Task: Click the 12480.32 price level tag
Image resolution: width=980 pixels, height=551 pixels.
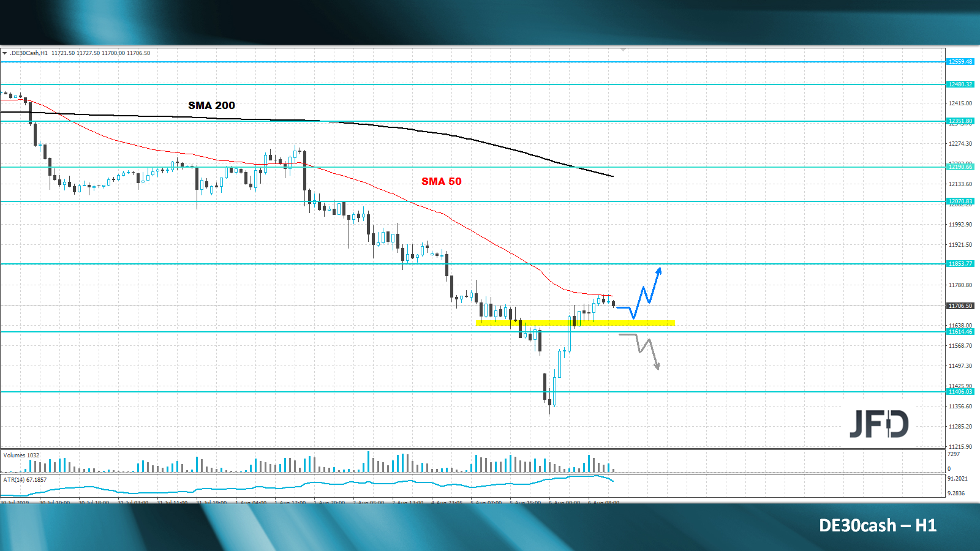Action: point(960,84)
